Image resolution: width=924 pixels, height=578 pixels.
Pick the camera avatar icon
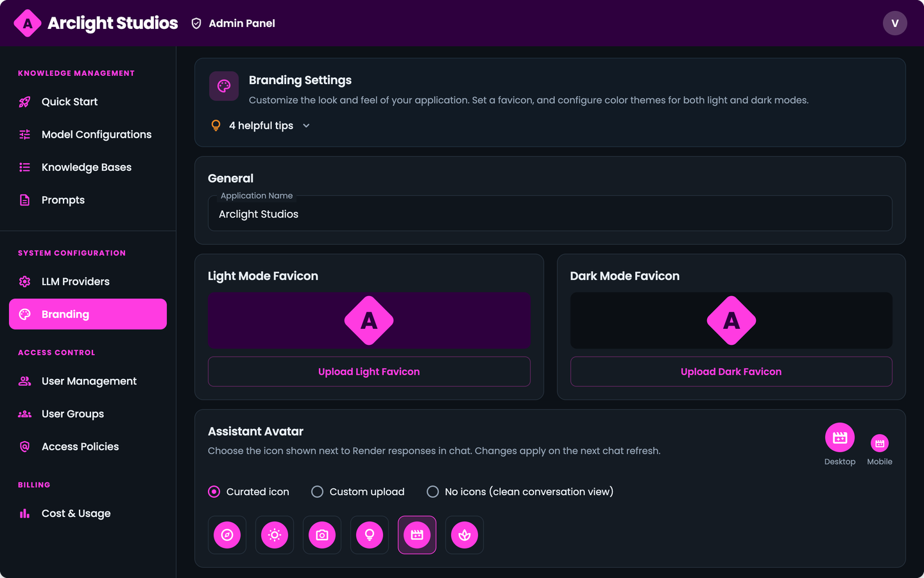[322, 535]
